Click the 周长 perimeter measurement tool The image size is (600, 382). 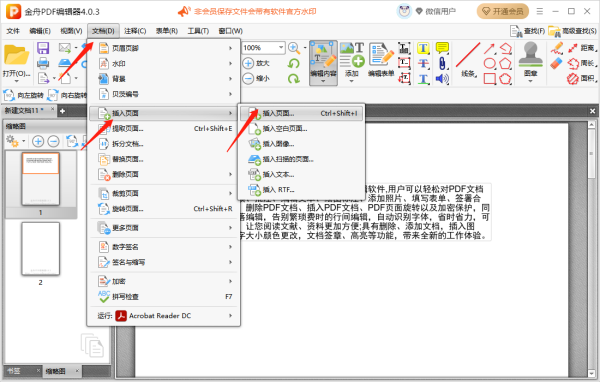pyautogui.click(x=582, y=64)
